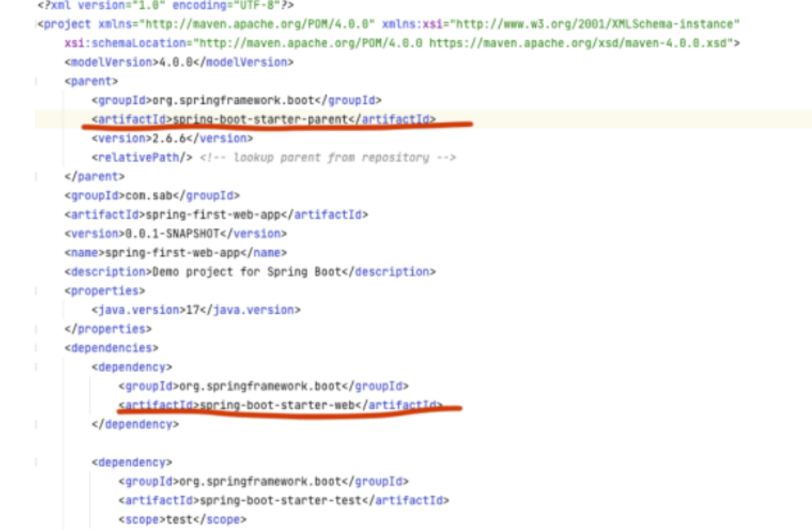Click the spring-boot-starter-web artifactId text
Screen dimensions: 812x530
(277, 405)
